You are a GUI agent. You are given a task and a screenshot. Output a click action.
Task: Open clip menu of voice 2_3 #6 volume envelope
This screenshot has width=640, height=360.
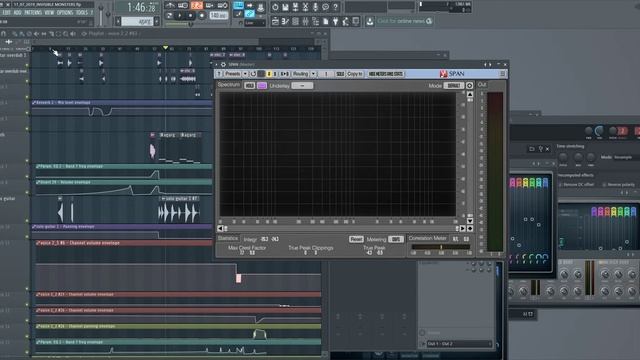click(38, 243)
